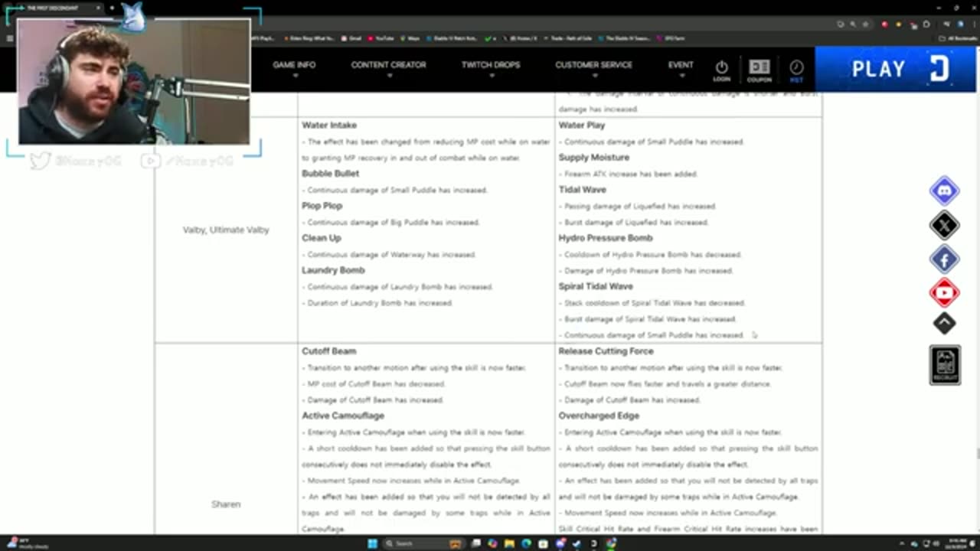
Task: Click the 'Sharen' row label
Action: (x=226, y=504)
